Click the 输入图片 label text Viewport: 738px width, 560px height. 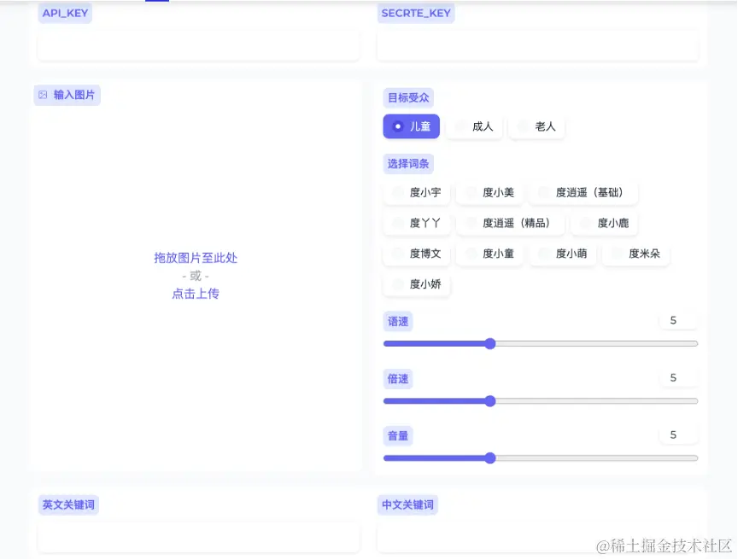click(74, 95)
